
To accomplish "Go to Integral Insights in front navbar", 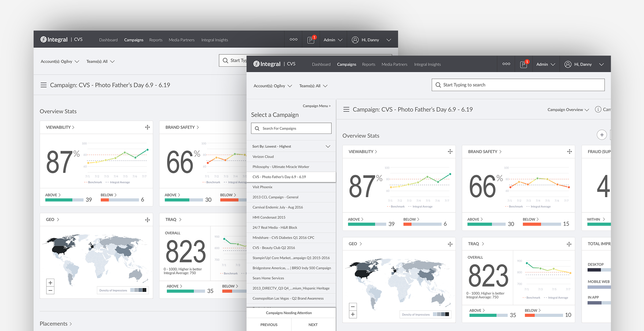I will tap(427, 64).
